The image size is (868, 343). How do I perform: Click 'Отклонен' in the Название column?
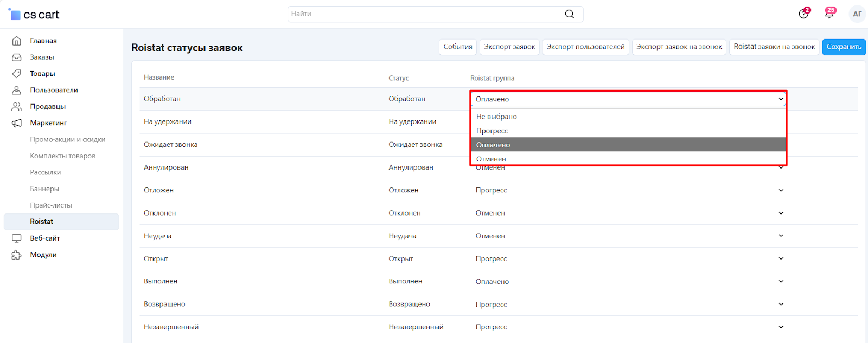click(x=160, y=213)
